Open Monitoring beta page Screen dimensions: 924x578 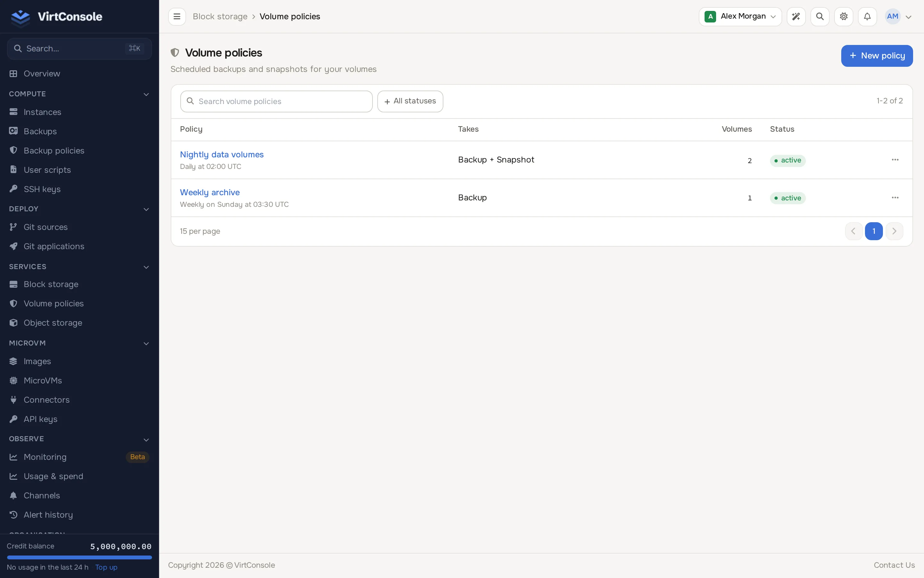pos(80,457)
